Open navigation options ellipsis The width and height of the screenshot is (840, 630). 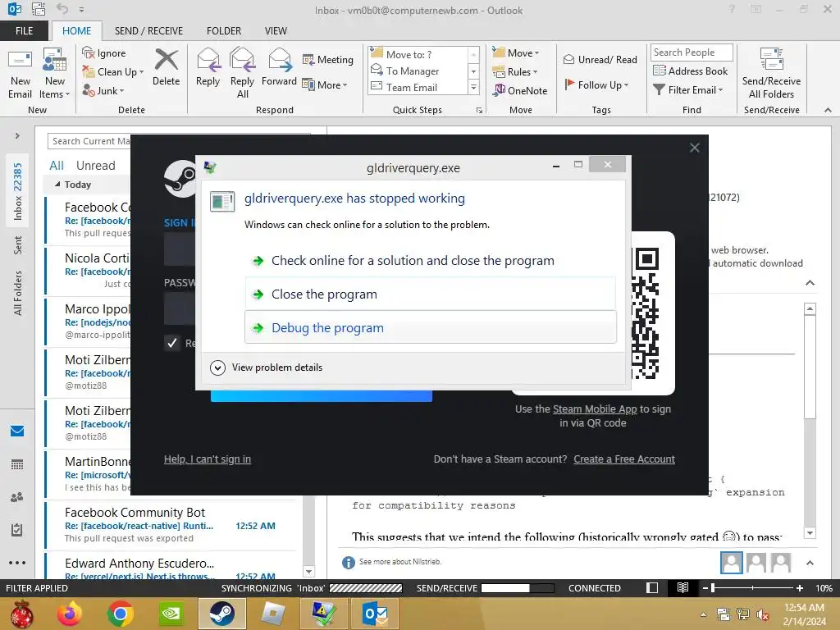[17, 563]
